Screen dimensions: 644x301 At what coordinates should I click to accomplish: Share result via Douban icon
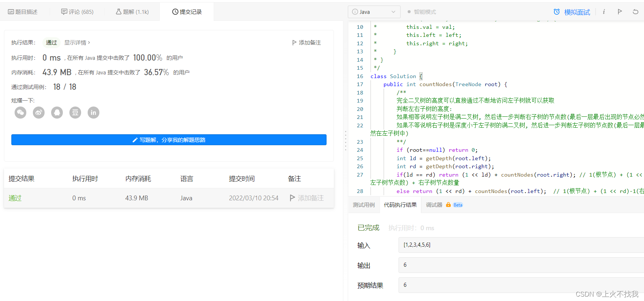75,112
